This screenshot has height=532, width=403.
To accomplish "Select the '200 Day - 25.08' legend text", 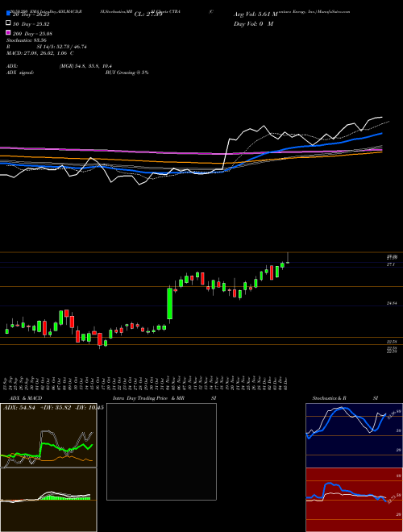I will point(32,34).
